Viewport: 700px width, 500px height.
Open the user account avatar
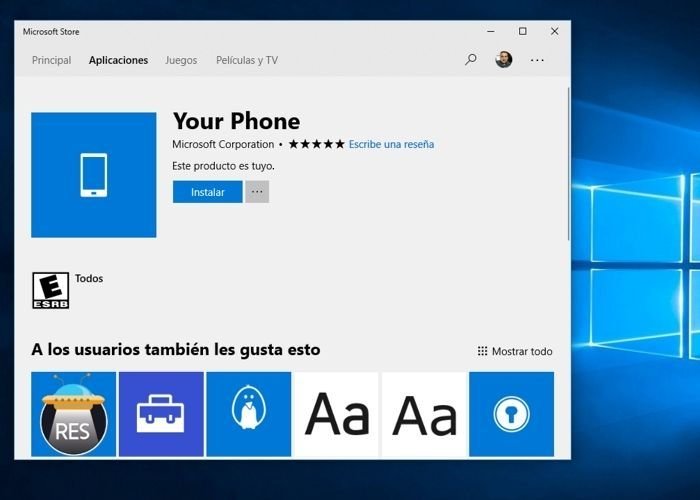pos(504,59)
